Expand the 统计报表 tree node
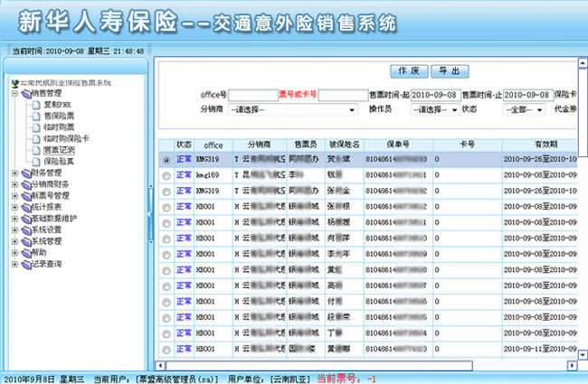 pyautogui.click(x=14, y=207)
